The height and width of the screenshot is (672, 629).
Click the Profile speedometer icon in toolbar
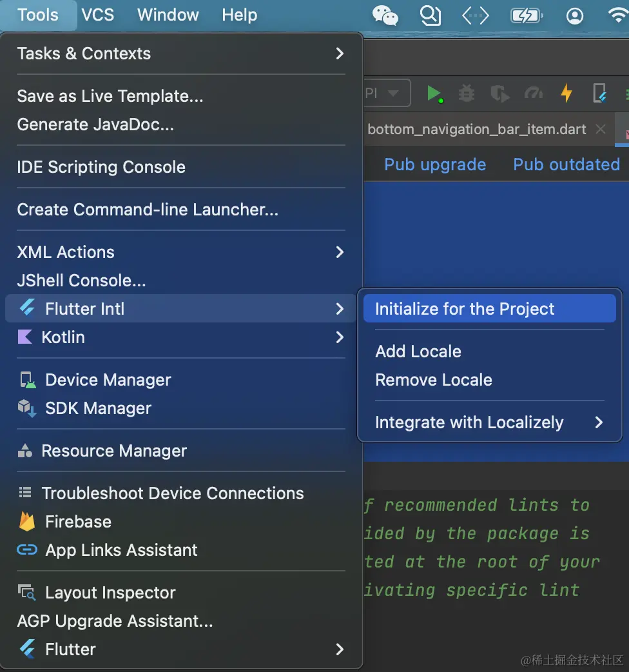coord(533,94)
